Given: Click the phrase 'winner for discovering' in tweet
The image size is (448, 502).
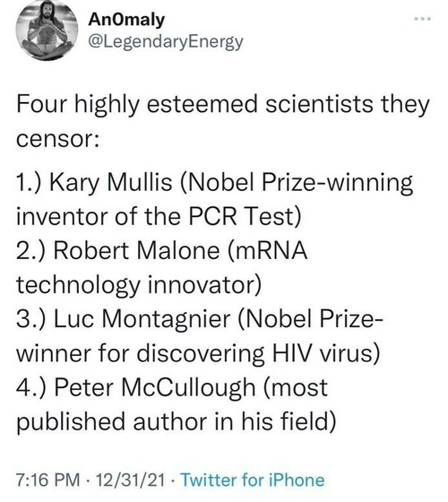Looking at the screenshot, I should point(140,353).
